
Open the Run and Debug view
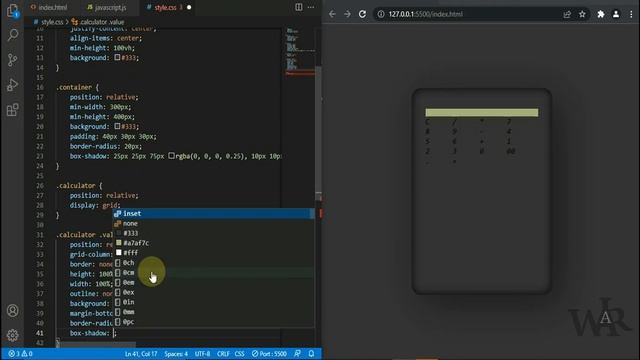point(13,85)
